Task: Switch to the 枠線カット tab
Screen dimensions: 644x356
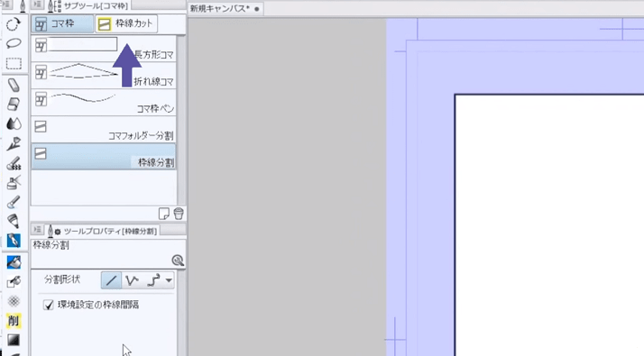Action: pos(126,23)
